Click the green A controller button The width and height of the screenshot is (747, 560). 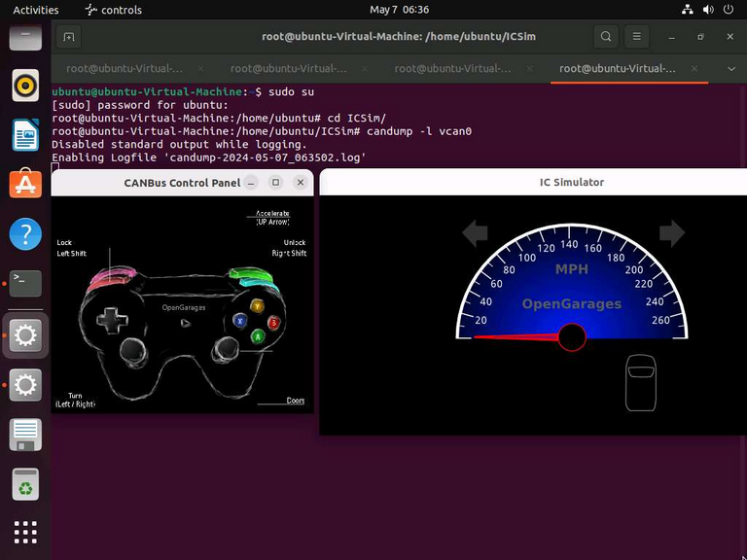click(x=258, y=336)
